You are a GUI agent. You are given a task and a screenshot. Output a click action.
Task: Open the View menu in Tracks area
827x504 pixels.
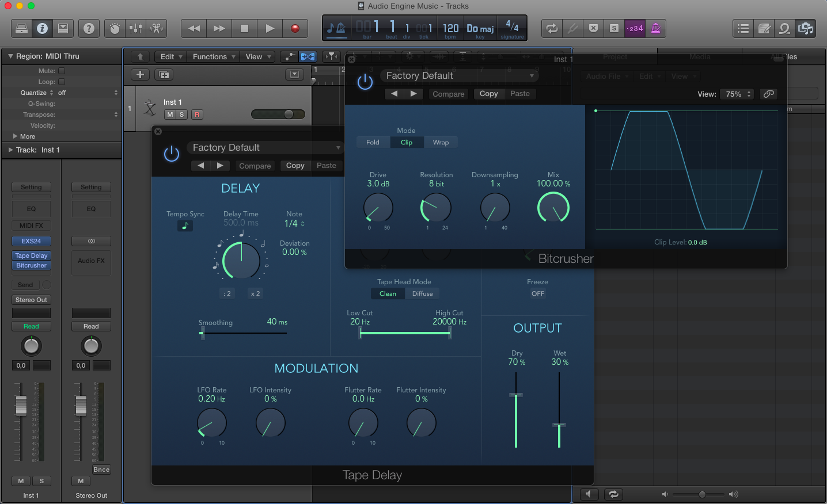click(257, 56)
